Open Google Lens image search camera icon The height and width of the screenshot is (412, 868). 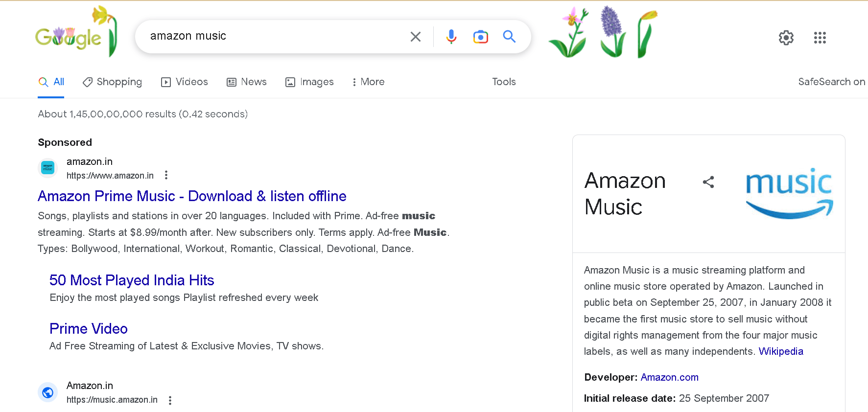coord(480,37)
